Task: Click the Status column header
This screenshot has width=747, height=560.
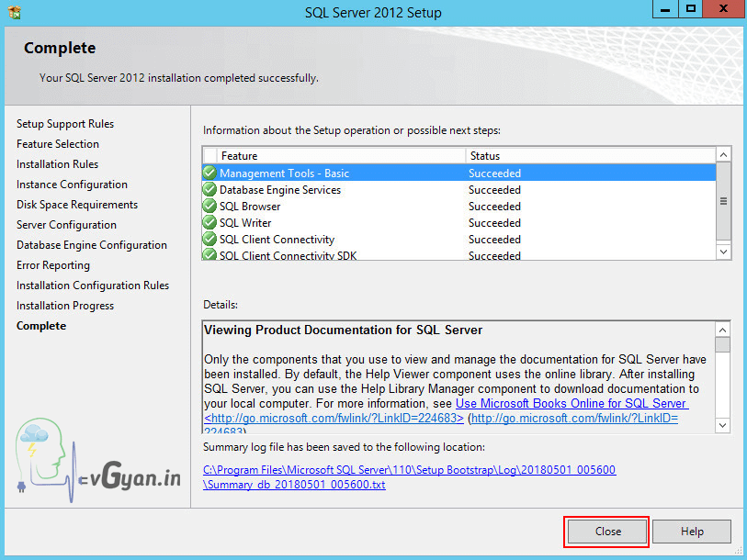Action: (591, 156)
